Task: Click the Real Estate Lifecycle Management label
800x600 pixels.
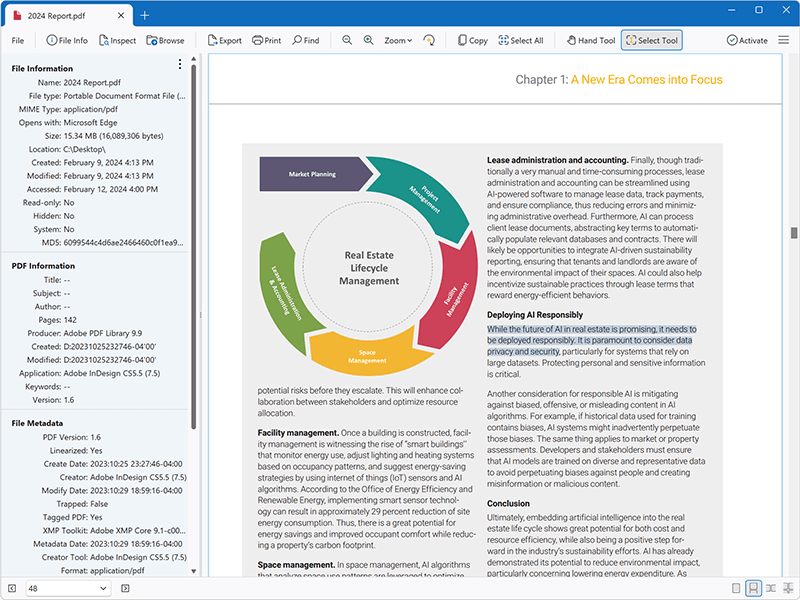Action: pyautogui.click(x=369, y=268)
